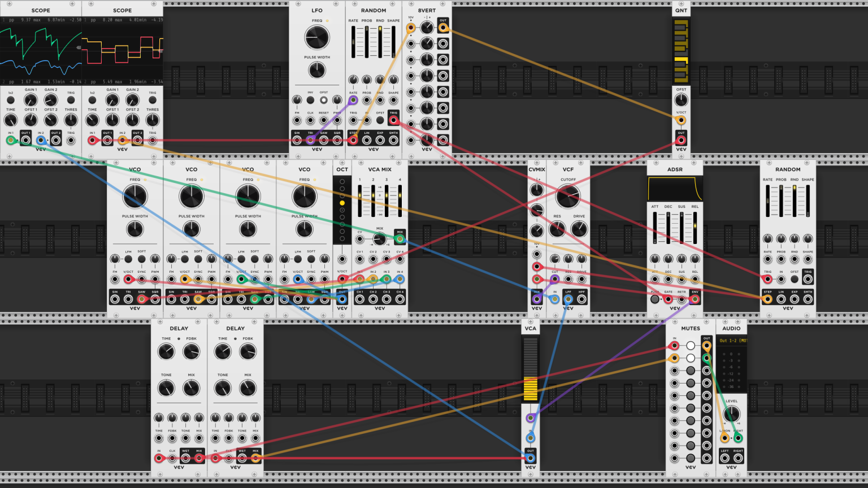Click the LFO SAW output jack
The height and width of the screenshot is (488, 868).
[324, 140]
